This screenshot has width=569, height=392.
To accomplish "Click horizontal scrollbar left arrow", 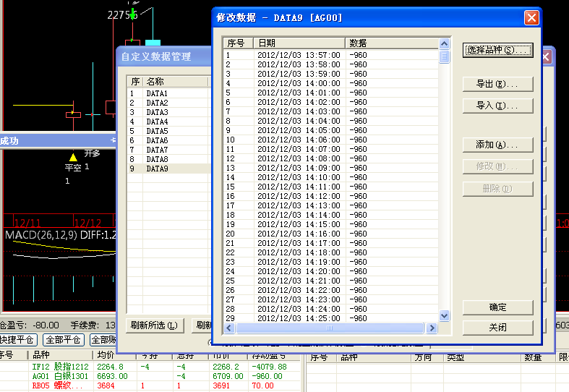I will pyautogui.click(x=229, y=328).
